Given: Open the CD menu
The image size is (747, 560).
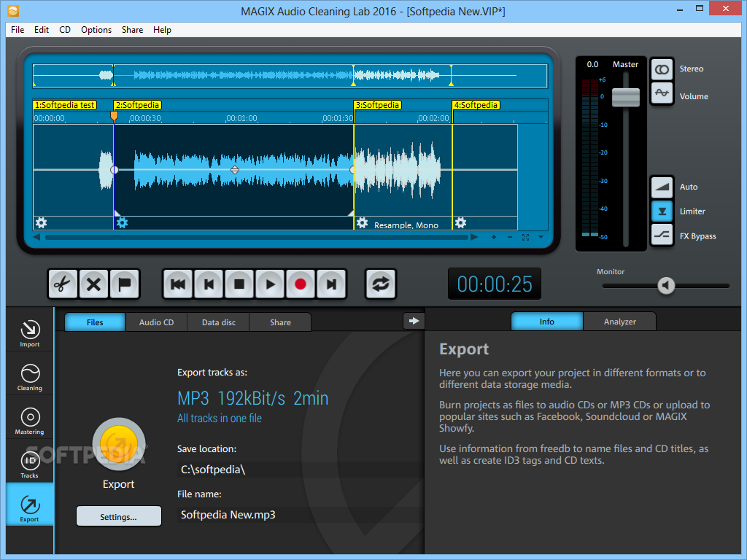Looking at the screenshot, I should 65,29.
